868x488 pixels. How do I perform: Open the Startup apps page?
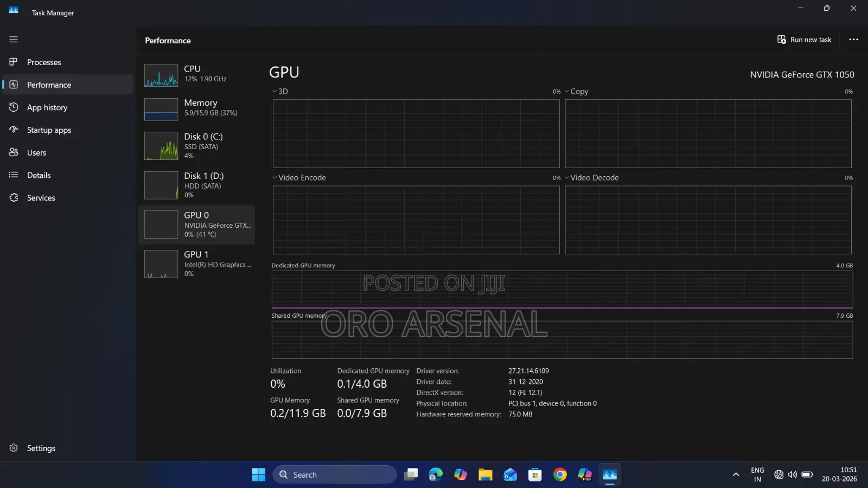[68, 130]
